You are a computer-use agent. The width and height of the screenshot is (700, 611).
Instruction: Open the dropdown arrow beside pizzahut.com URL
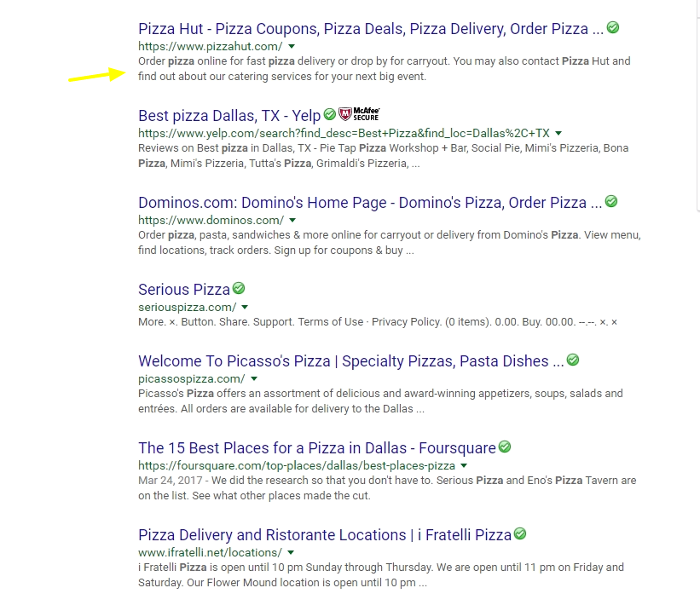tap(291, 47)
